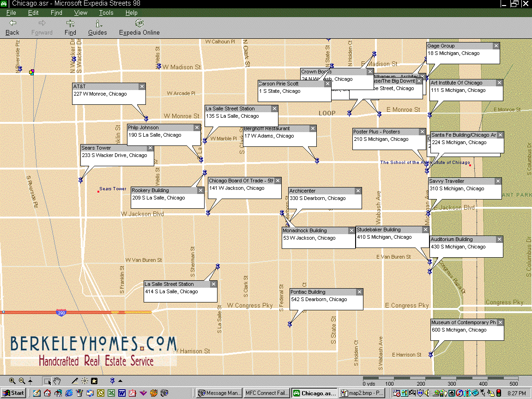Viewport: 532px width, 399px height.
Task: Switch to map2.bmp taskbar window
Action: [362, 393]
